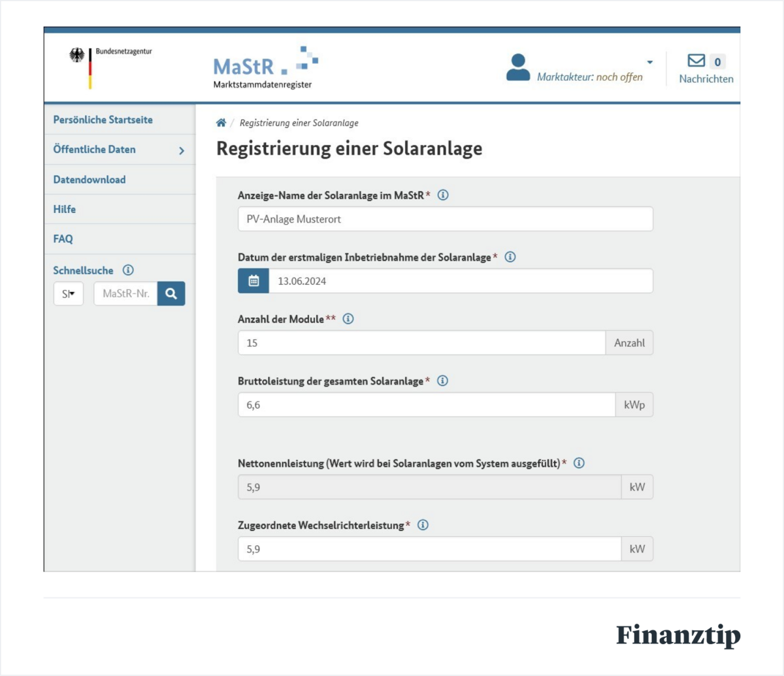Screen dimensions: 784x676
Task: Go to Persönliche Startseite
Action: point(103,120)
